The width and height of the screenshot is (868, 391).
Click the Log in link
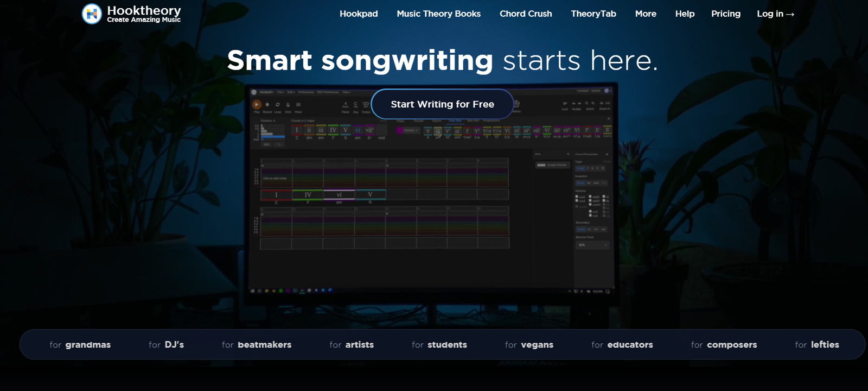775,14
